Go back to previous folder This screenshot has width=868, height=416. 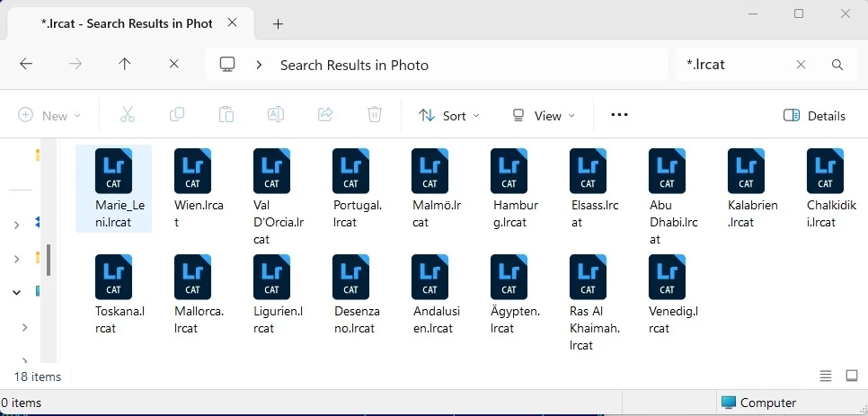click(x=26, y=64)
